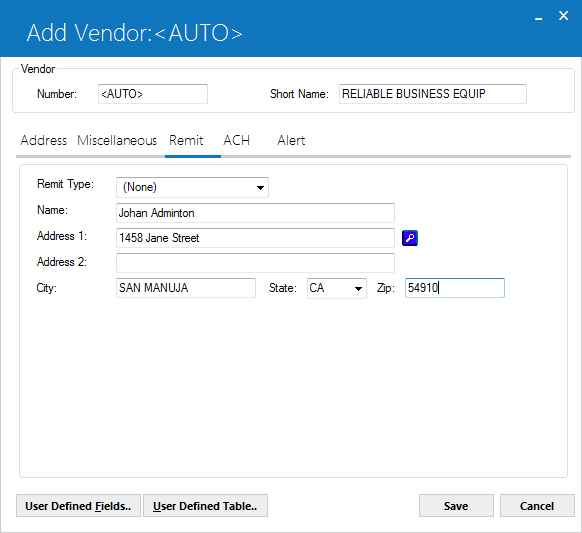Click the Address 1 text box

click(255, 238)
